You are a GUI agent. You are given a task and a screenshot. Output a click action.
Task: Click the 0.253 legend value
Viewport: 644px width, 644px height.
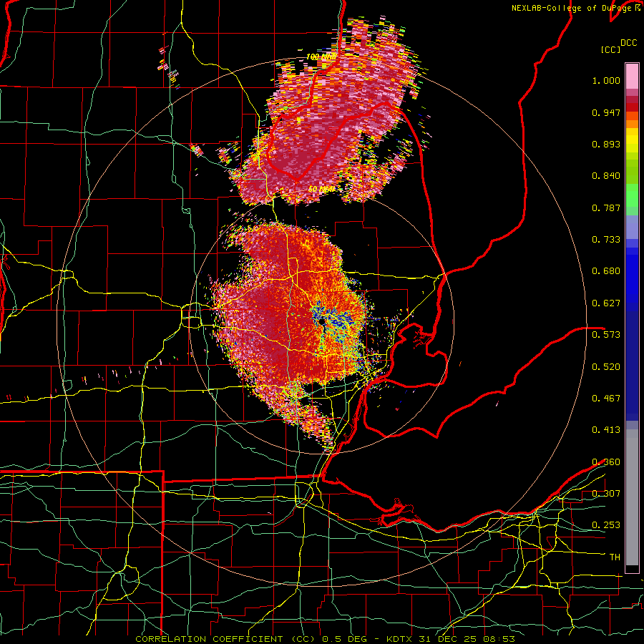pyautogui.click(x=606, y=525)
